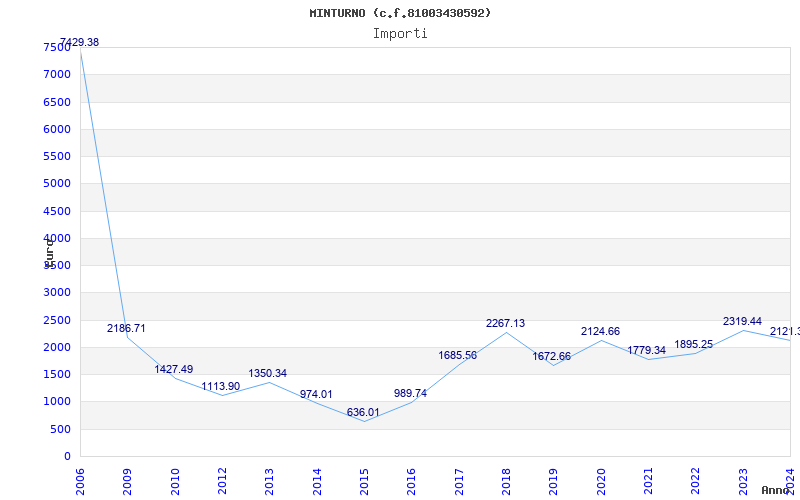Select the 500 y-axis tick label
The height and width of the screenshot is (500, 800).
click(61, 430)
